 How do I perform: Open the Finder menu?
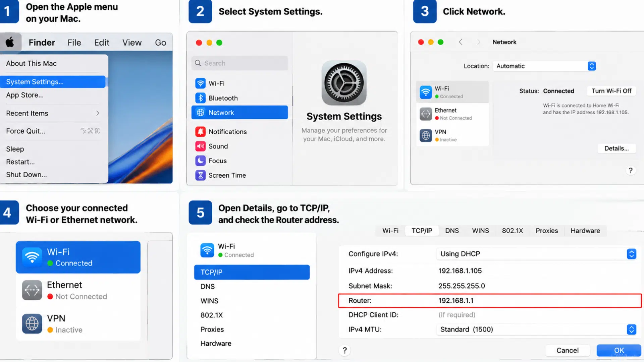[x=42, y=43]
